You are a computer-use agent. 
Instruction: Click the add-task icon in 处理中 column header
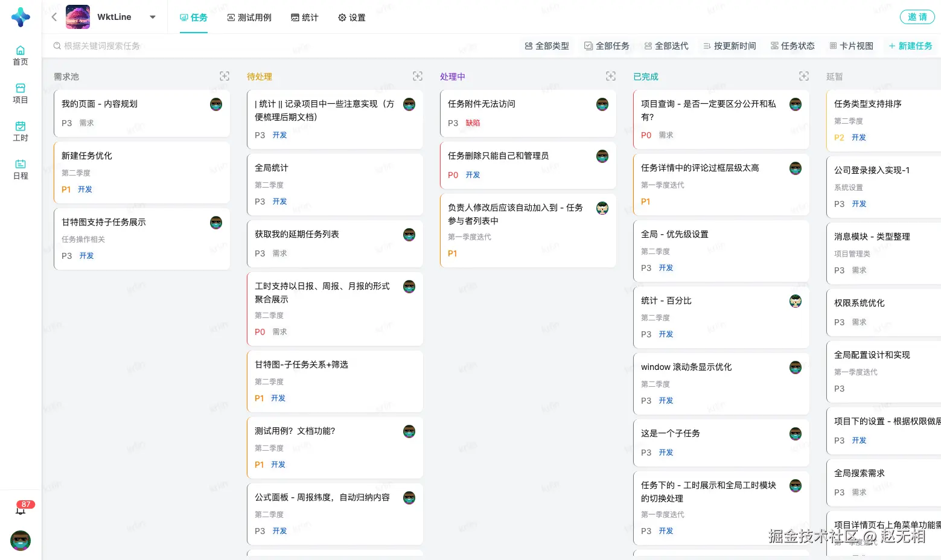pyautogui.click(x=611, y=76)
